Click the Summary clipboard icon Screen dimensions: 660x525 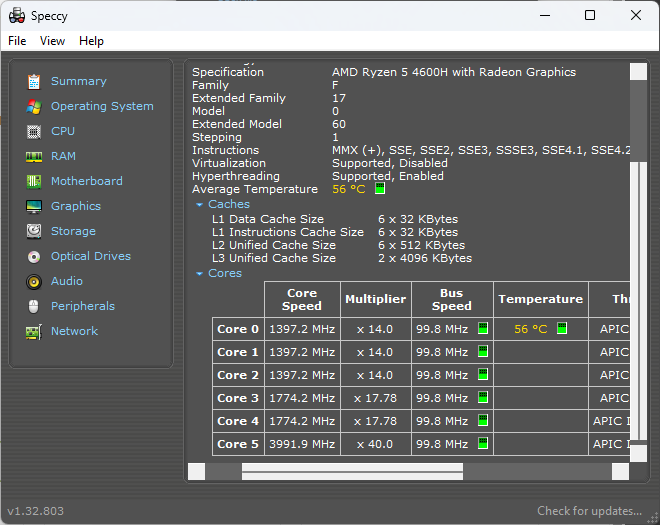[34, 82]
